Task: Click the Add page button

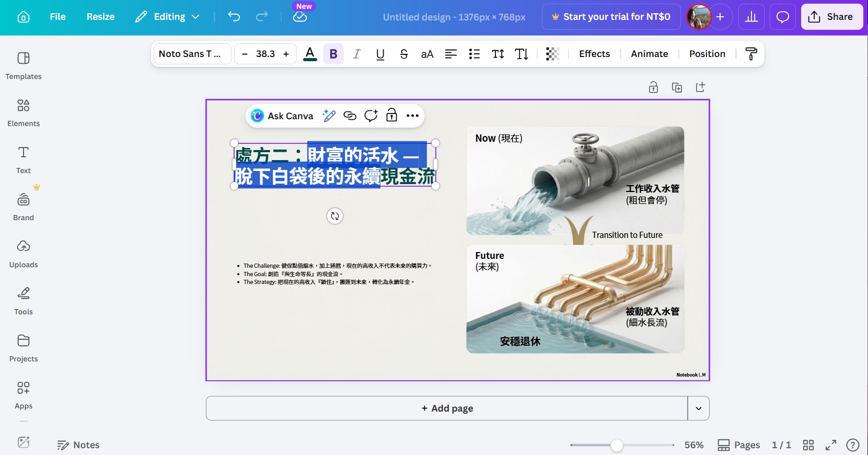Action: tap(447, 408)
